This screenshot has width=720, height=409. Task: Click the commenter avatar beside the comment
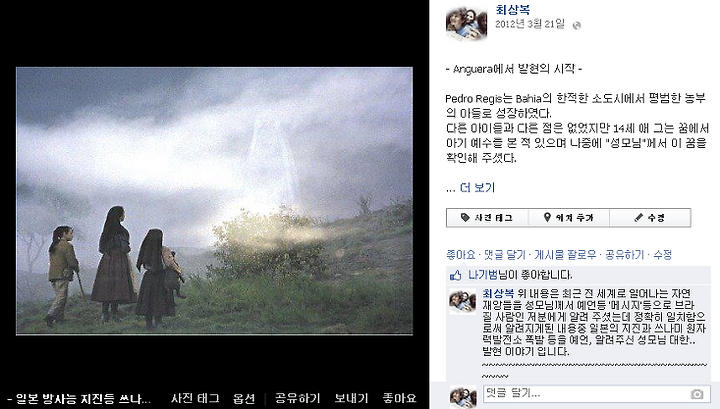(463, 301)
